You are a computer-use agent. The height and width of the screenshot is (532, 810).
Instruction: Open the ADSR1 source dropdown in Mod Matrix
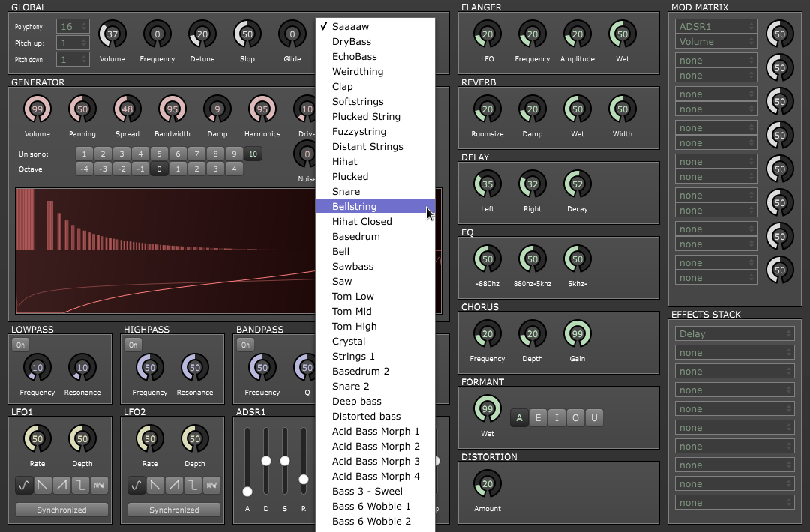[x=715, y=27]
